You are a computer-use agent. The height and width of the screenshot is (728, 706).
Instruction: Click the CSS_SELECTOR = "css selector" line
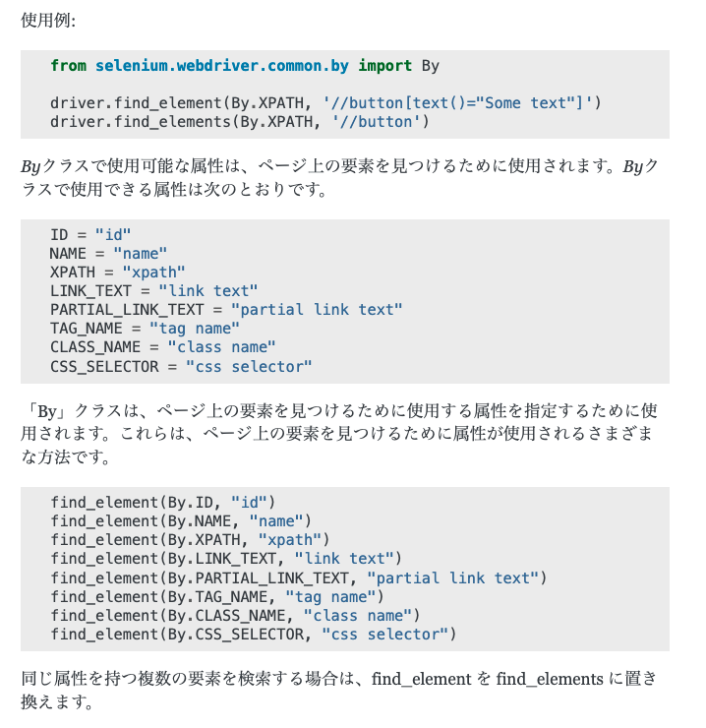click(x=181, y=366)
